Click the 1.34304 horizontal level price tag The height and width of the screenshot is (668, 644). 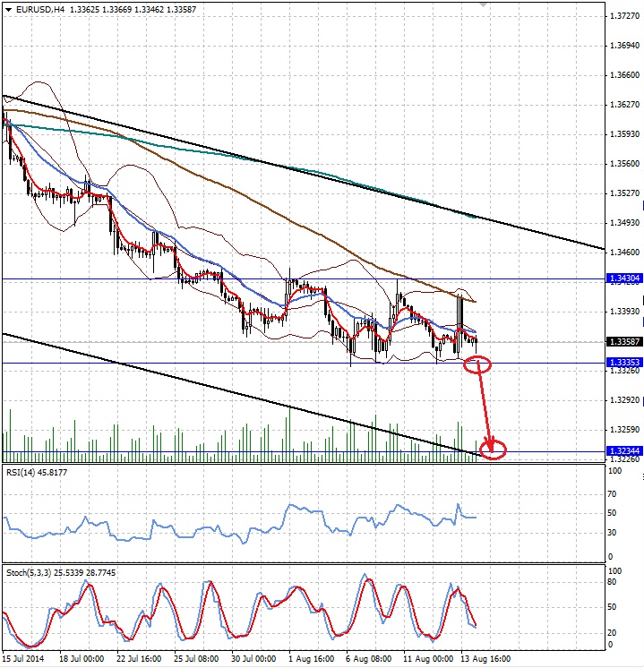click(624, 278)
